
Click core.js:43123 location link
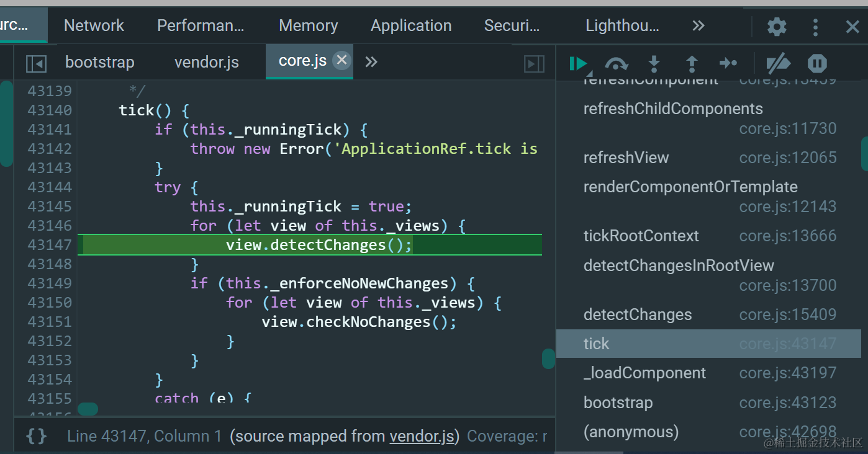click(x=788, y=403)
